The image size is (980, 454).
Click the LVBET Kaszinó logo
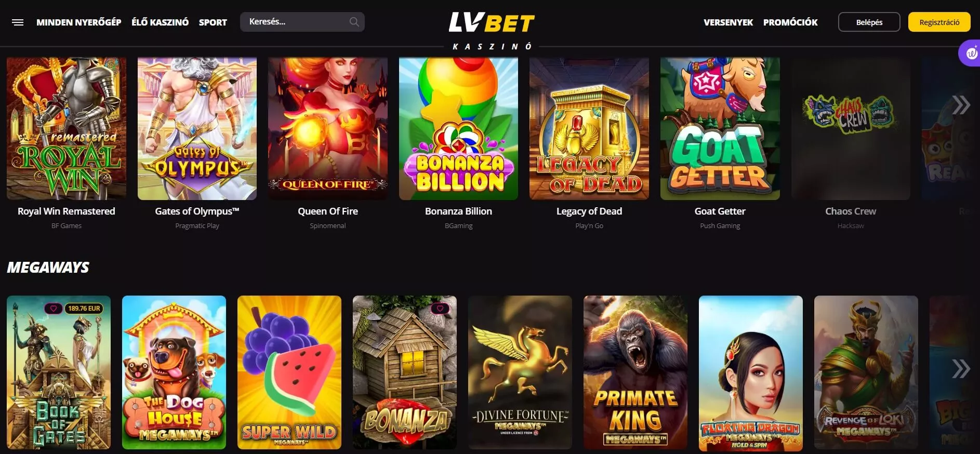point(492,31)
